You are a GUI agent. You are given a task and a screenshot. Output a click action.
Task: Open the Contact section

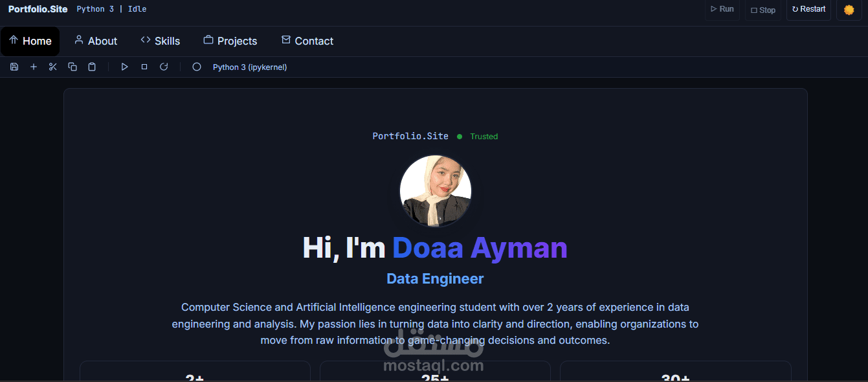(307, 40)
